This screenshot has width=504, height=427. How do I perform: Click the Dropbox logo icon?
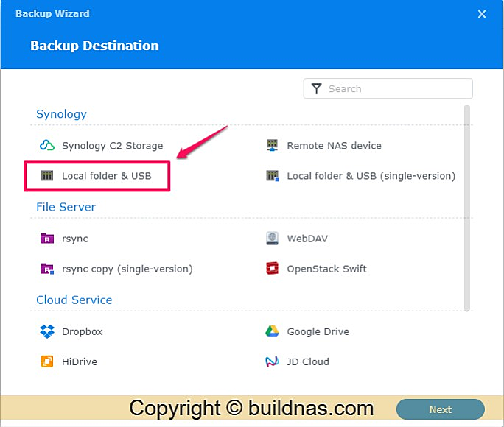(x=47, y=331)
